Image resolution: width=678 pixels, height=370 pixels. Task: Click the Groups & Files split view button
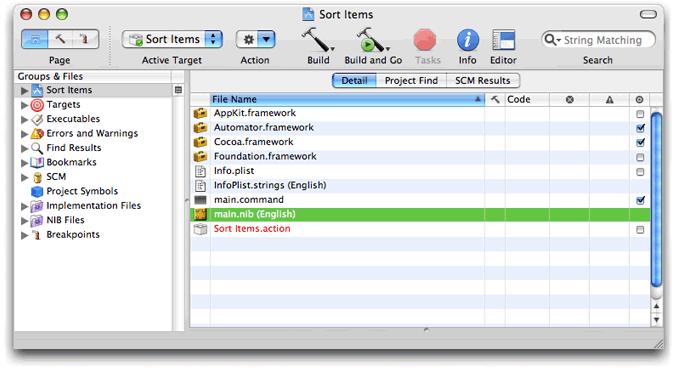(178, 90)
